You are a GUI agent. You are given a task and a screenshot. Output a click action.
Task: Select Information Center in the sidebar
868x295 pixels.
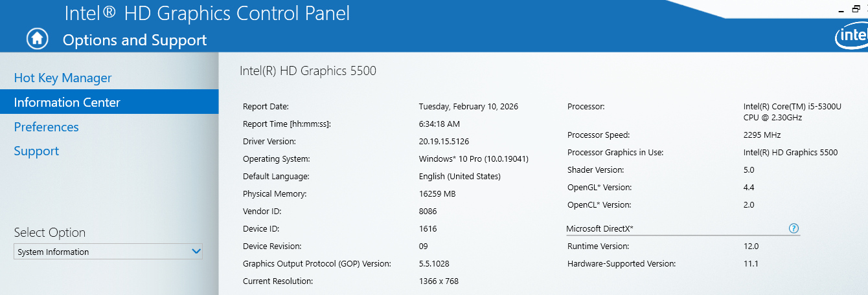pos(109,102)
